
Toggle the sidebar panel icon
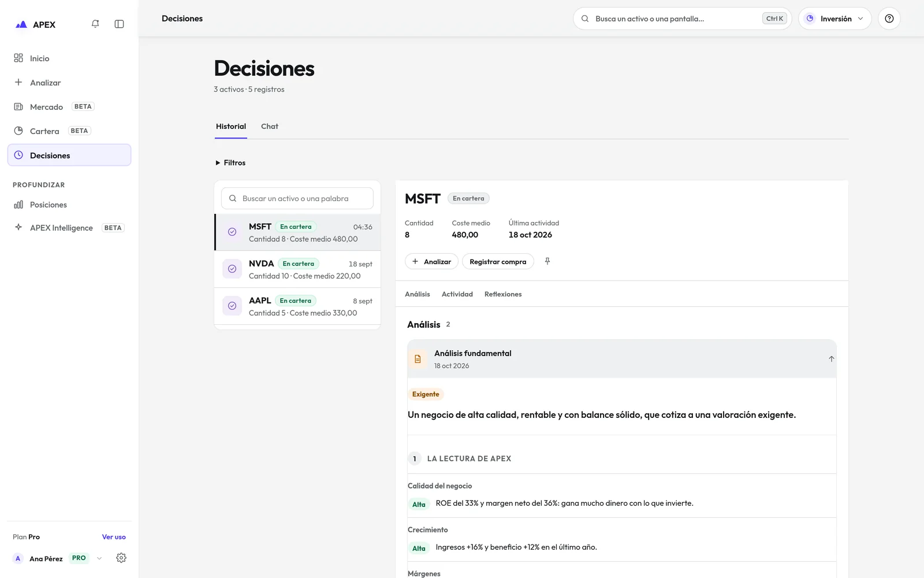[x=120, y=24]
